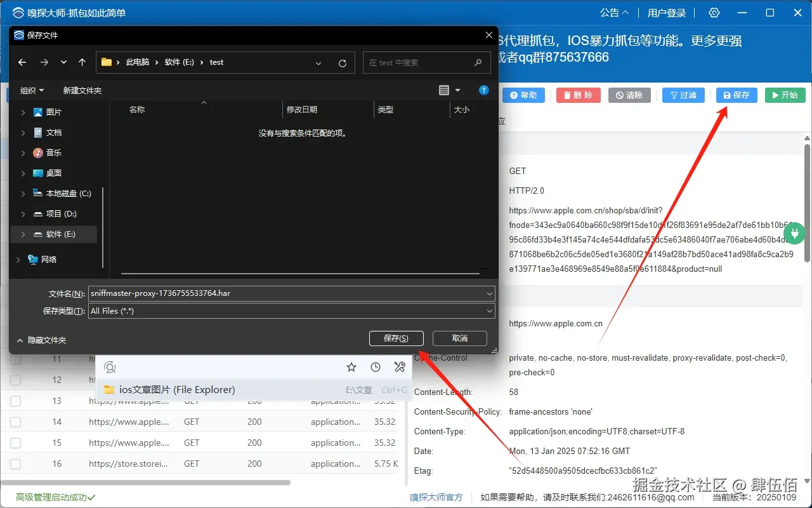
Task: Expand the 桌面 tree node
Action: (23, 173)
